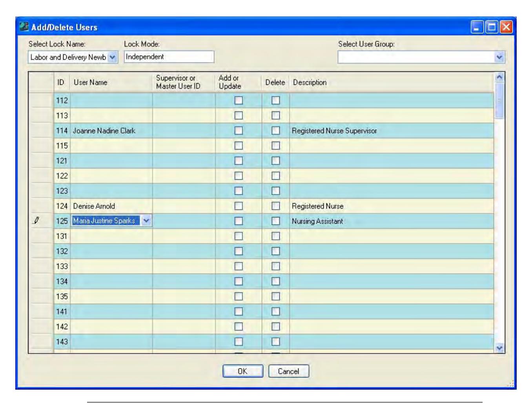This screenshot has width=532, height=403.
Task: Click the Supervisor or Master User ID header
Action: click(x=184, y=82)
